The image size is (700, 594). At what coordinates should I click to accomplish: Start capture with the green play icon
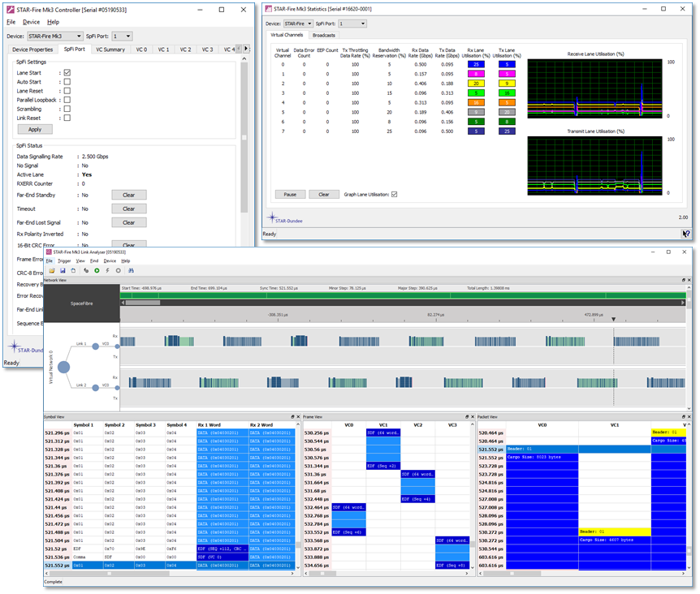click(x=97, y=271)
